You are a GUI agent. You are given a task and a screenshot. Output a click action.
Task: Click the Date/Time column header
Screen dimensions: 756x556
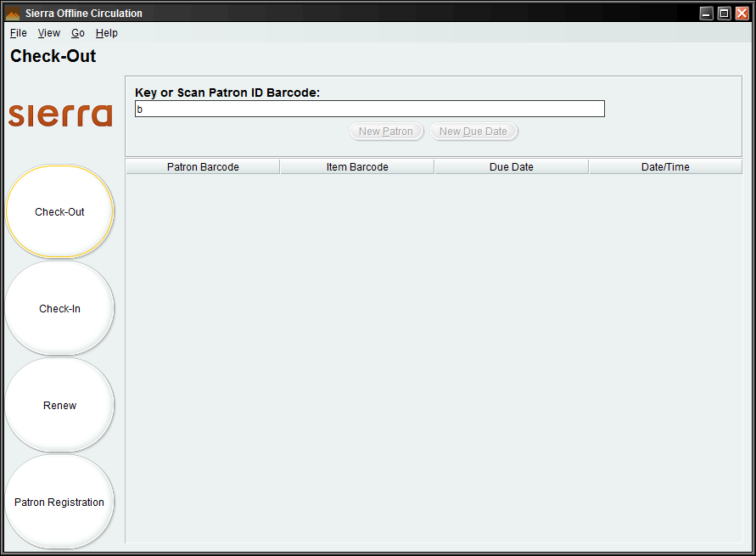pos(665,167)
